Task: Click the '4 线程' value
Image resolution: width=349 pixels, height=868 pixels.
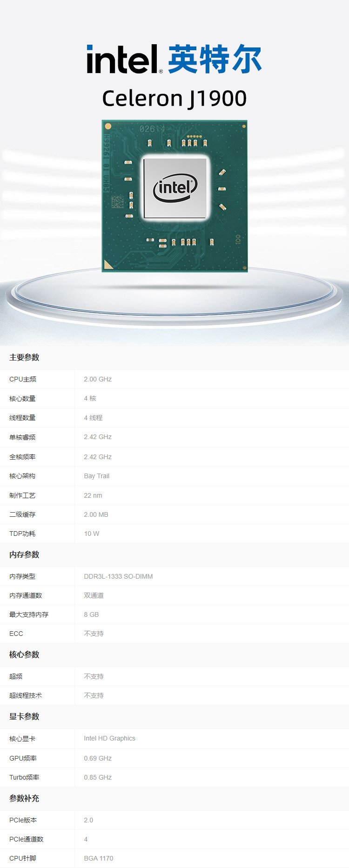Action: coord(93,418)
